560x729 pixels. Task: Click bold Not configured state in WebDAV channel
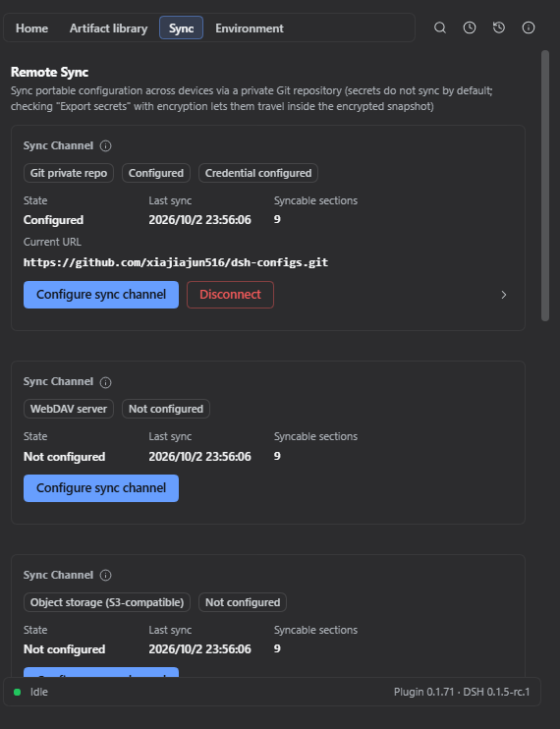coord(64,457)
